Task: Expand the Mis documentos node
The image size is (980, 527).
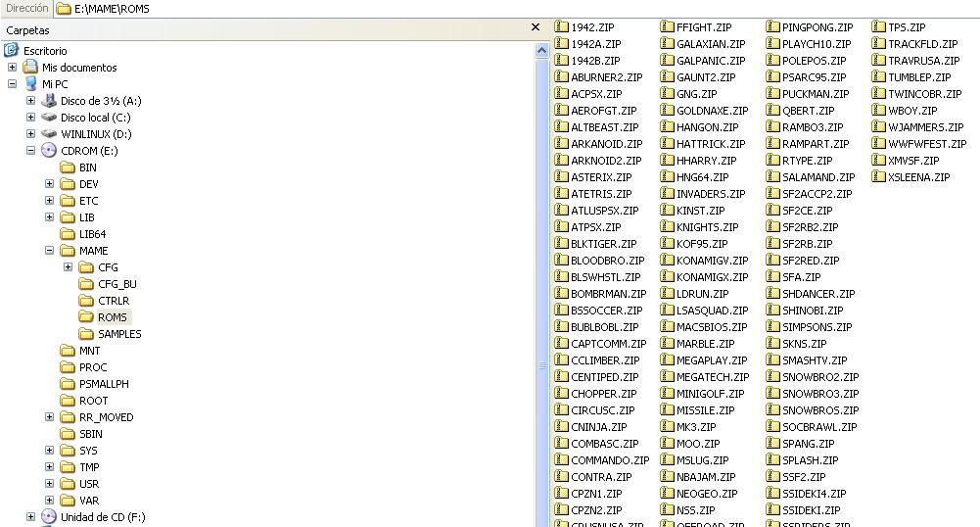Action: [12, 67]
